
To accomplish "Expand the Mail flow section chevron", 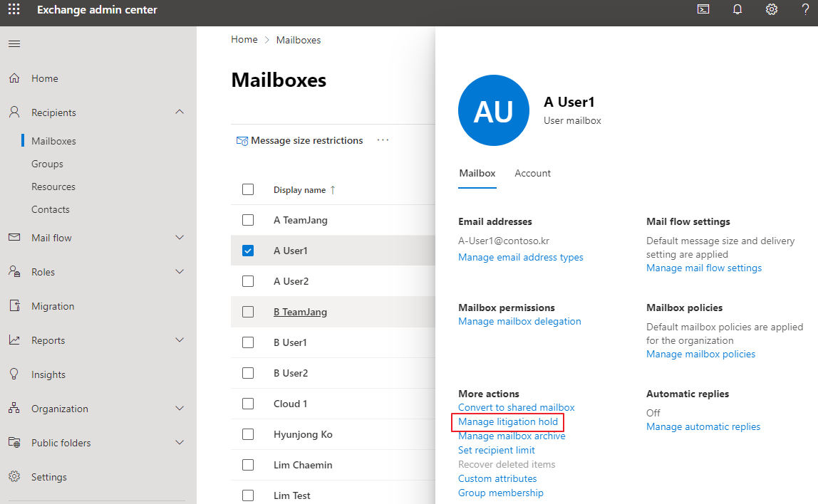I will 180,237.
